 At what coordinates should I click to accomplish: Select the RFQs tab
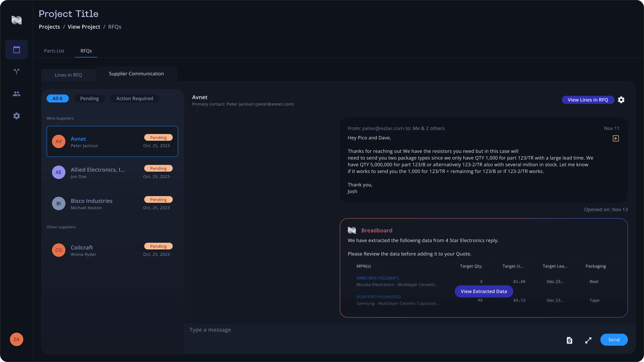click(86, 51)
